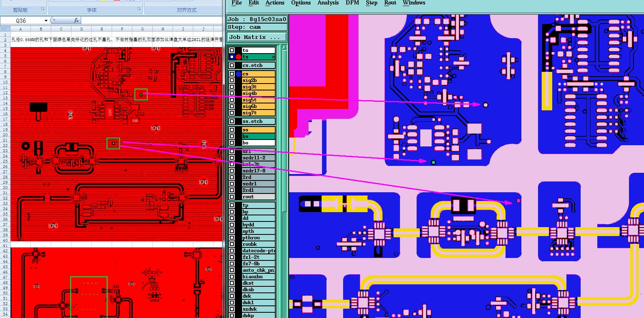Select the roubk layer row
Image resolution: width=644 pixels, height=318 pixels.
coord(259,244)
